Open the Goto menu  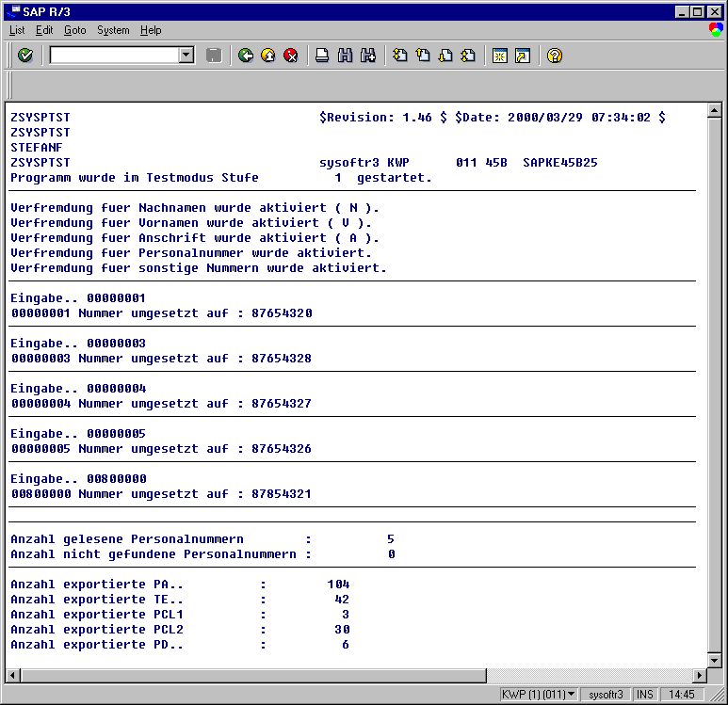(x=74, y=30)
